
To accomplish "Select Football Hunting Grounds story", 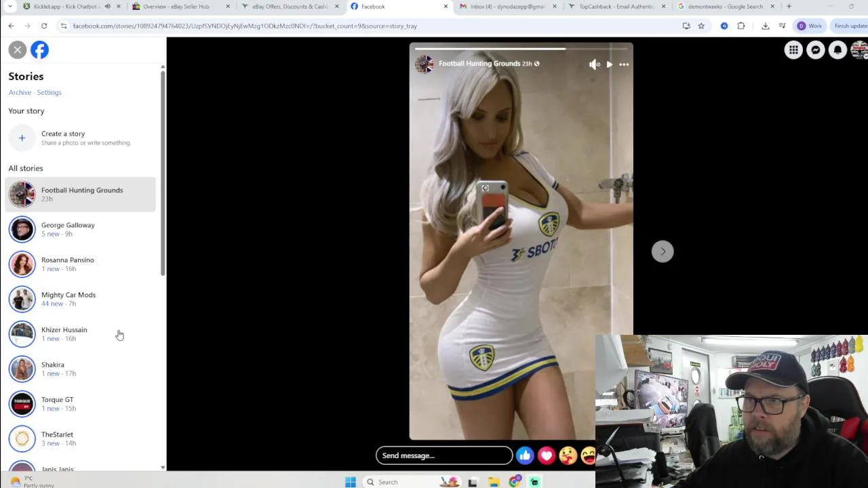I will pos(80,195).
